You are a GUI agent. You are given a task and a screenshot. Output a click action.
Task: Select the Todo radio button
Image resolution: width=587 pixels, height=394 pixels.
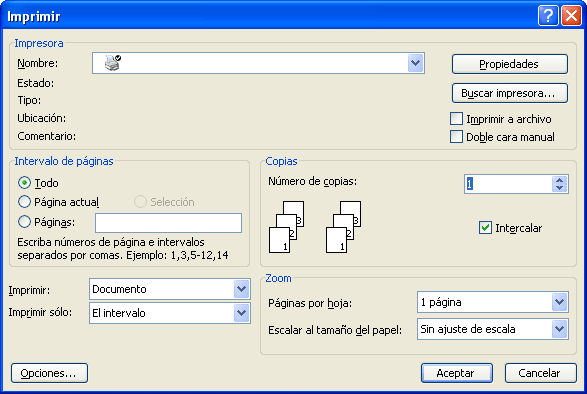tap(24, 183)
